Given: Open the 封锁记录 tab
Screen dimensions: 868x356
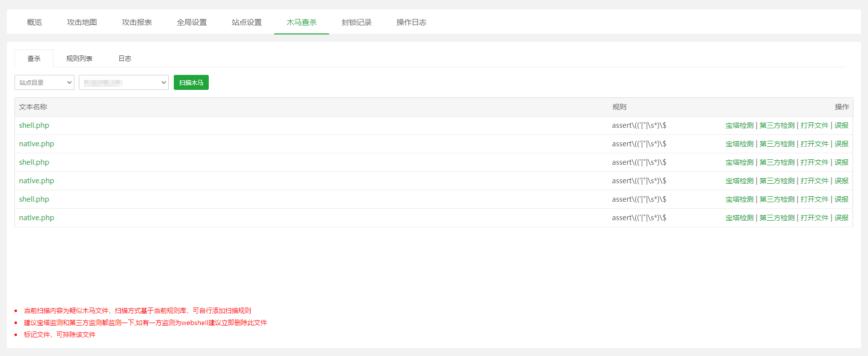Looking at the screenshot, I should click(x=357, y=22).
